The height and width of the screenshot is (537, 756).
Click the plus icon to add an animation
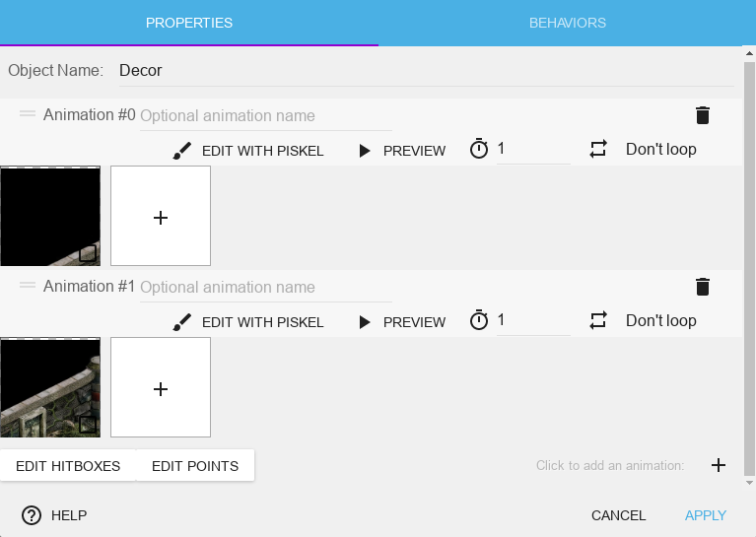(x=719, y=465)
